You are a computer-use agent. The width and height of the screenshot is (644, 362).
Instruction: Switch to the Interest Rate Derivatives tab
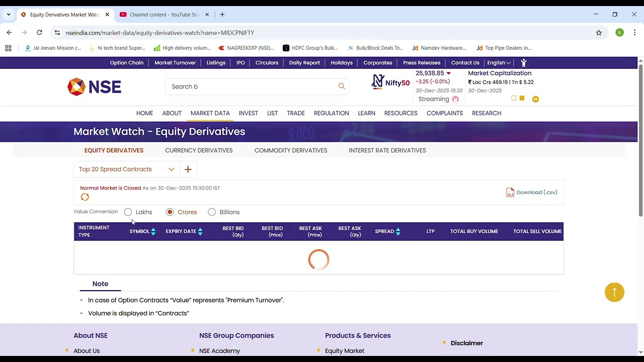click(387, 150)
